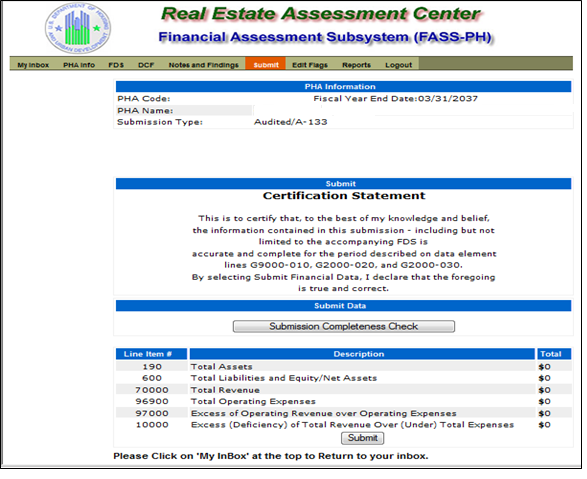Click Total Liabilities and Equity/Net Assets text
Viewport: 587px width, 479px height.
[x=284, y=378]
